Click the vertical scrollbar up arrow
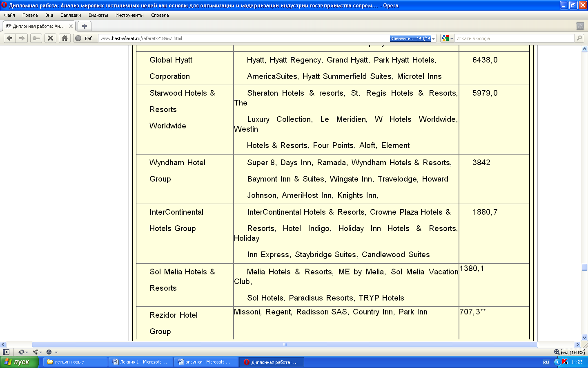This screenshot has height=368, width=588. pyautogui.click(x=584, y=49)
